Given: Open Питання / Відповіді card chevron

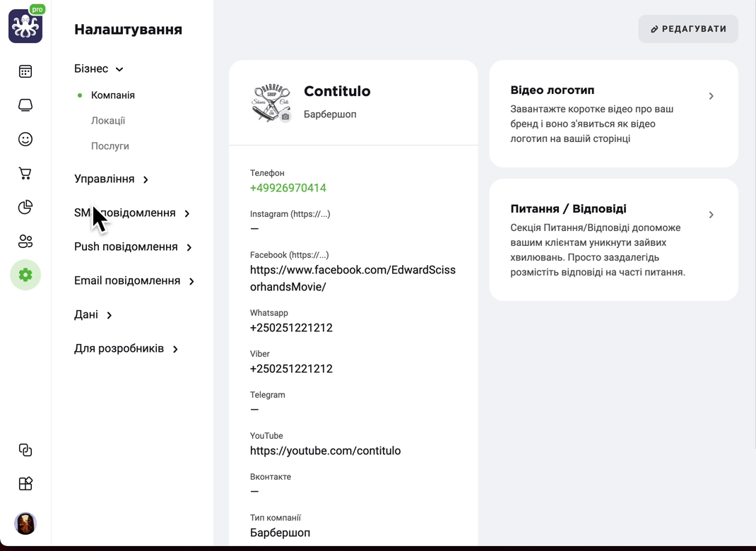Looking at the screenshot, I should coord(711,215).
